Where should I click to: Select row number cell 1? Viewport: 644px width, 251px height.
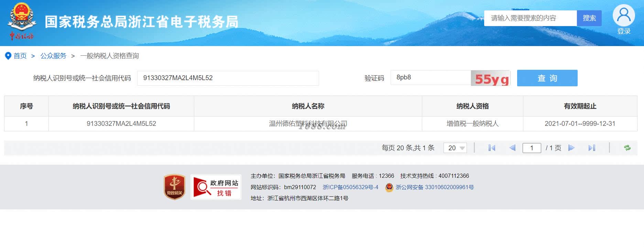tap(26, 124)
